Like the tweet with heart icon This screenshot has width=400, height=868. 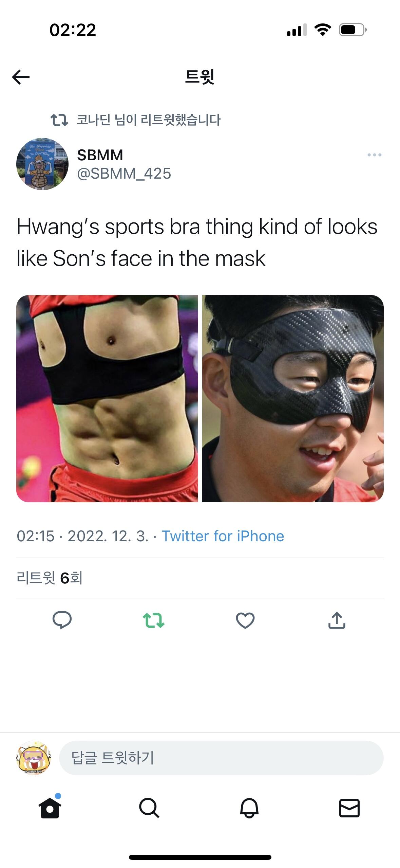[245, 620]
